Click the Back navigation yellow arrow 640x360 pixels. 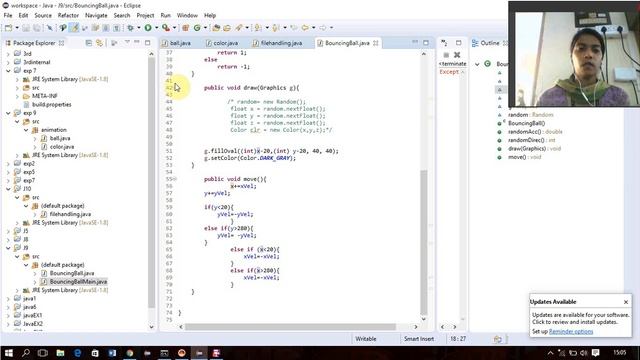point(305,28)
